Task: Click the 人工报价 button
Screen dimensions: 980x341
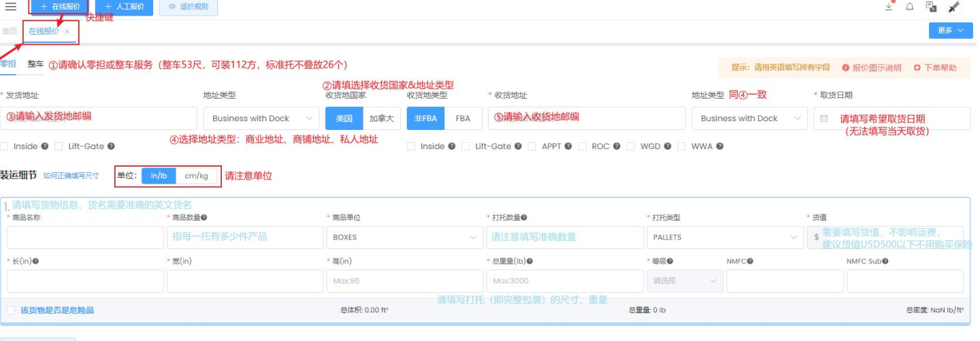Action: pyautogui.click(x=125, y=7)
